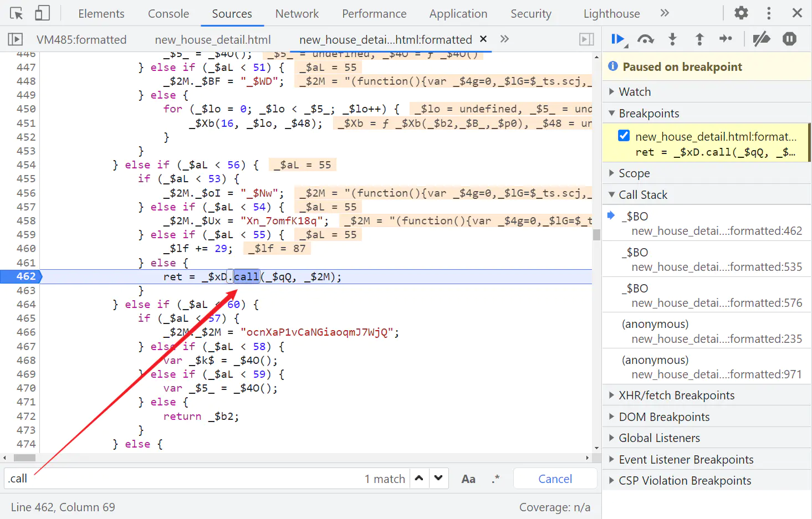Toggle the match case Aa option
This screenshot has width=812, height=519.
[x=468, y=479]
